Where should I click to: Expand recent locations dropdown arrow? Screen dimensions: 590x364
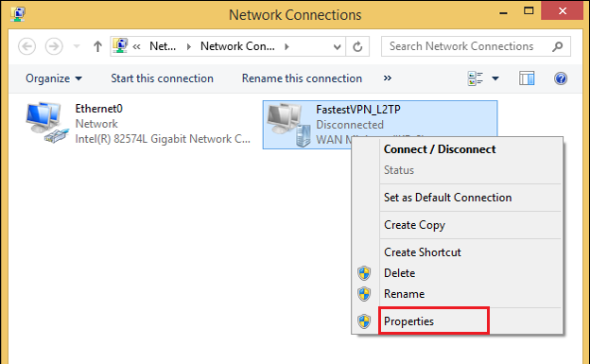tap(77, 46)
